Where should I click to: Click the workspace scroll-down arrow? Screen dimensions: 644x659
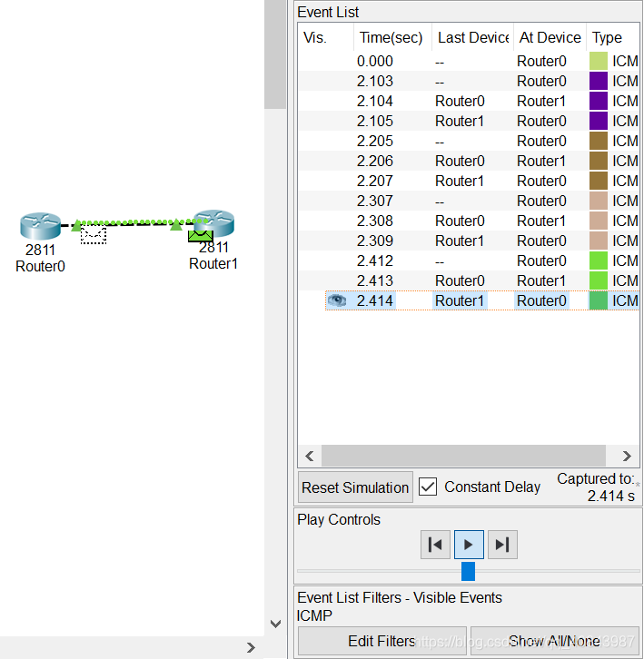[275, 624]
